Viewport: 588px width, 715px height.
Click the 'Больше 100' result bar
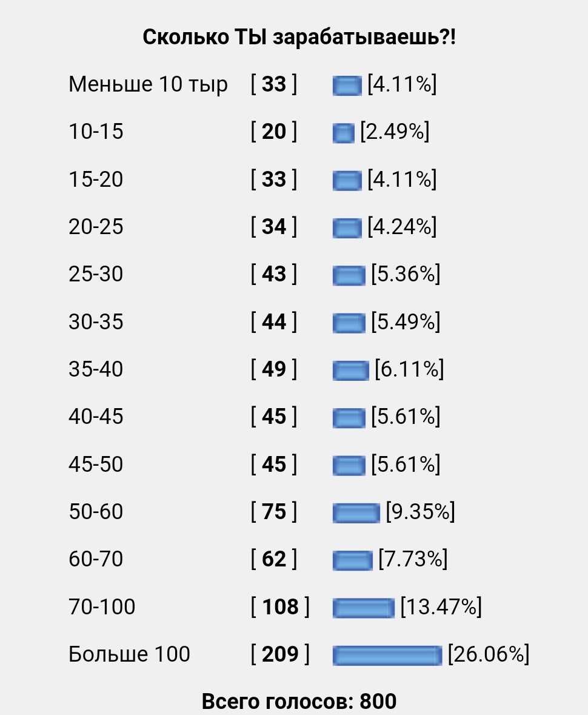387,655
